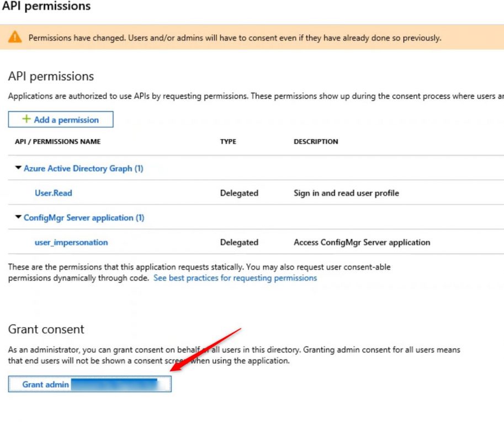Click Access ConfigMgr Server application description

(362, 242)
